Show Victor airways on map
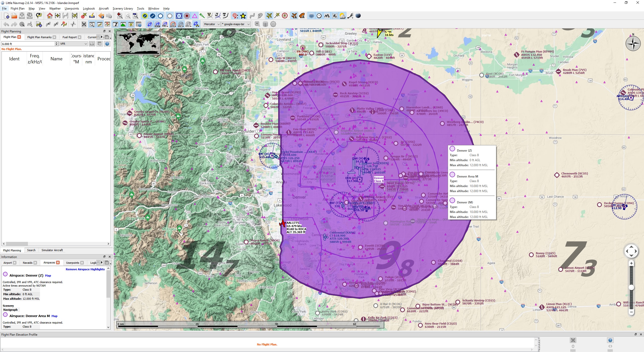 [210, 16]
